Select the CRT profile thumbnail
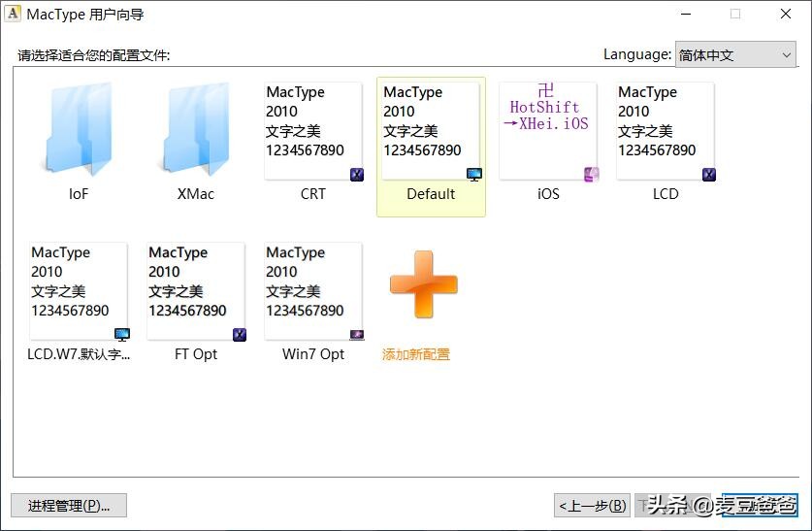Image resolution: width=812 pixels, height=531 pixels. [313, 131]
